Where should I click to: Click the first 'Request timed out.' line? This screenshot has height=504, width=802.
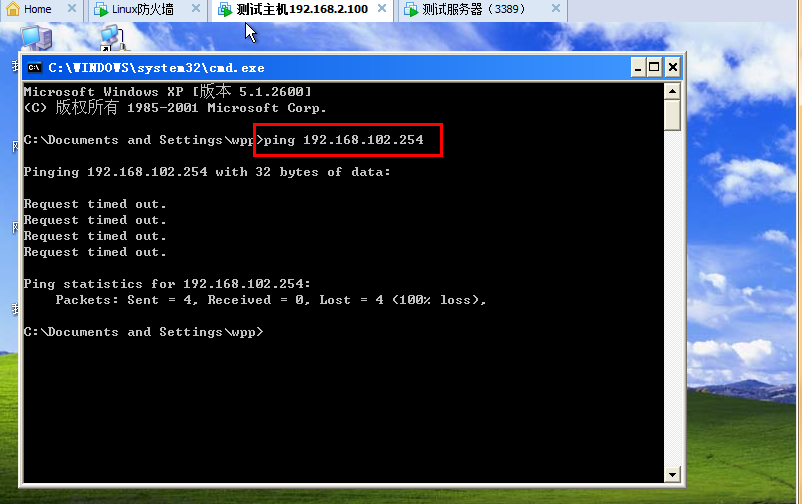[x=95, y=204]
